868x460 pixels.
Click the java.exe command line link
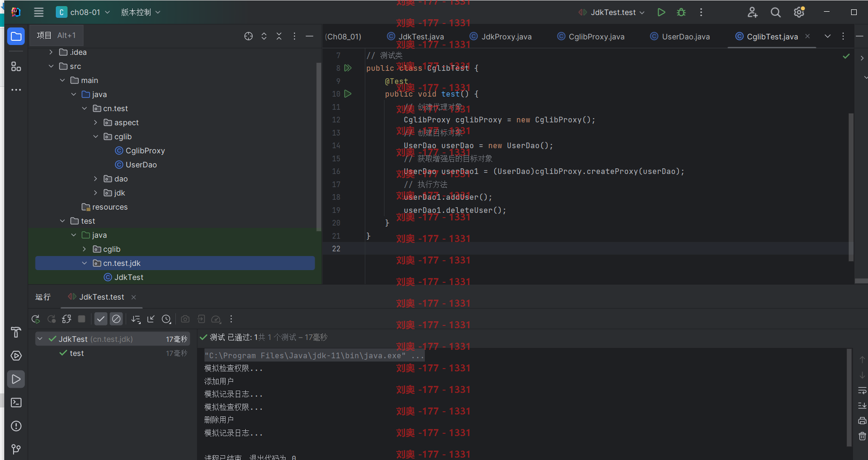pos(314,355)
